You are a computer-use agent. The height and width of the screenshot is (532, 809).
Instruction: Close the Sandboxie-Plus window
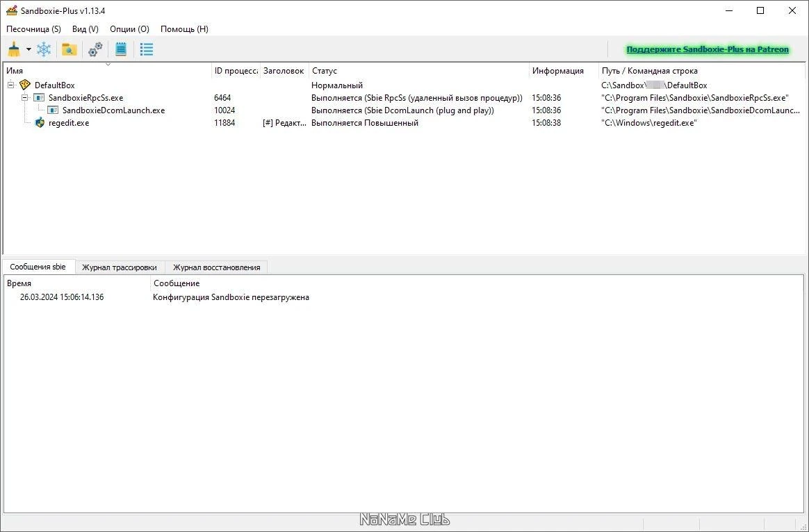point(792,10)
